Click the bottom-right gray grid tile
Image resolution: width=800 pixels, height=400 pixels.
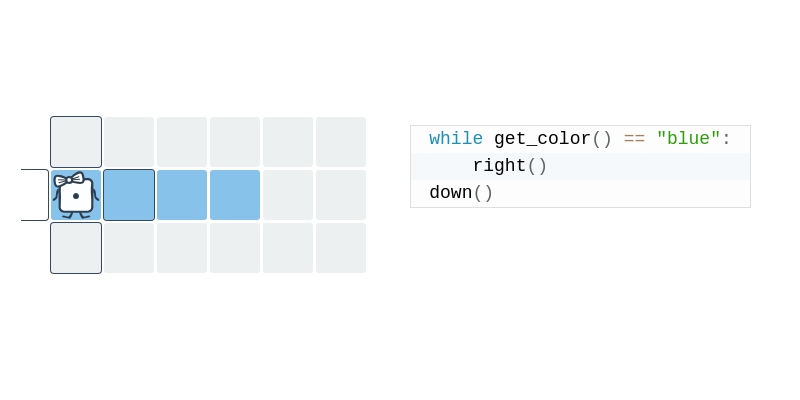pyautogui.click(x=341, y=248)
